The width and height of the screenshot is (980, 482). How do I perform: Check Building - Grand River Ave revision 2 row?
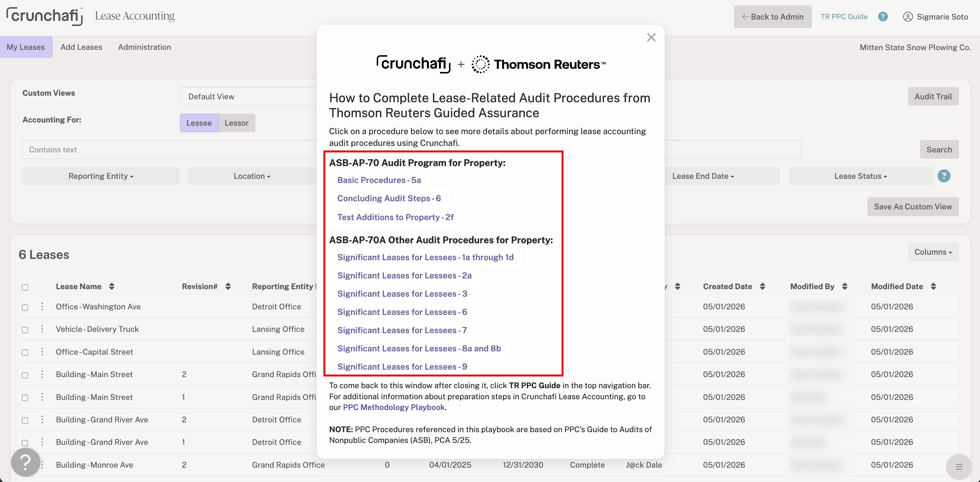pyautogui.click(x=25, y=420)
